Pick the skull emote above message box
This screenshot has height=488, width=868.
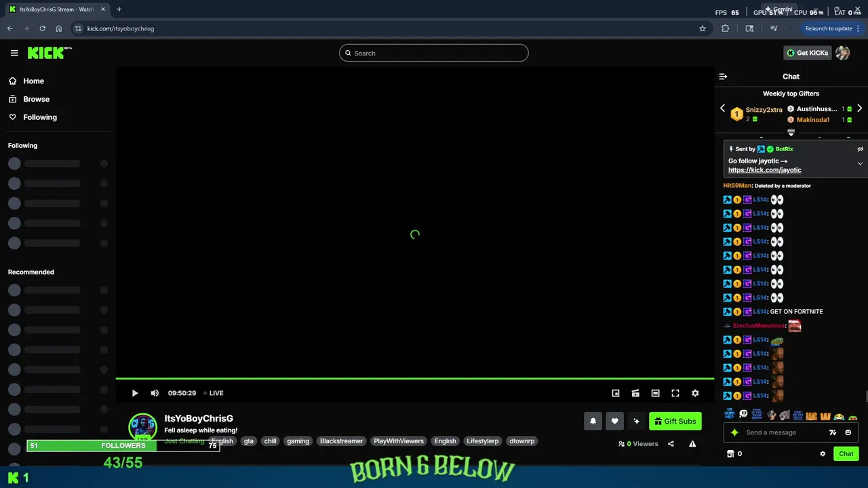coord(743,415)
